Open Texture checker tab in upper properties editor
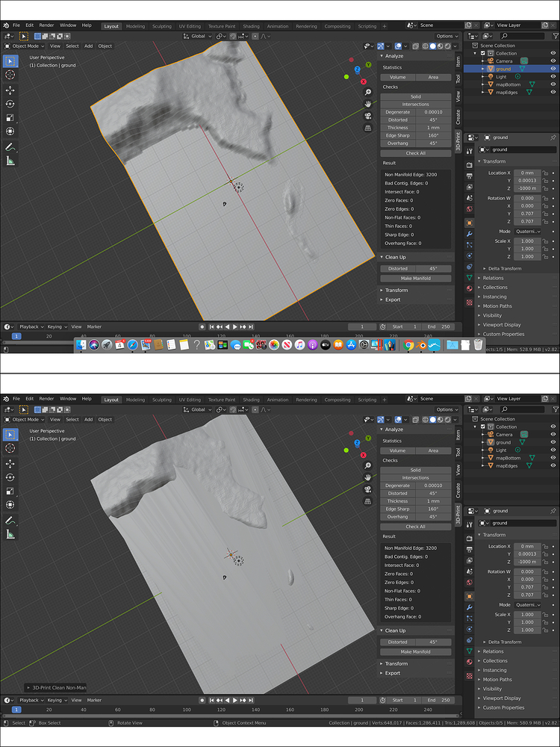The height and width of the screenshot is (747, 560). point(470,302)
